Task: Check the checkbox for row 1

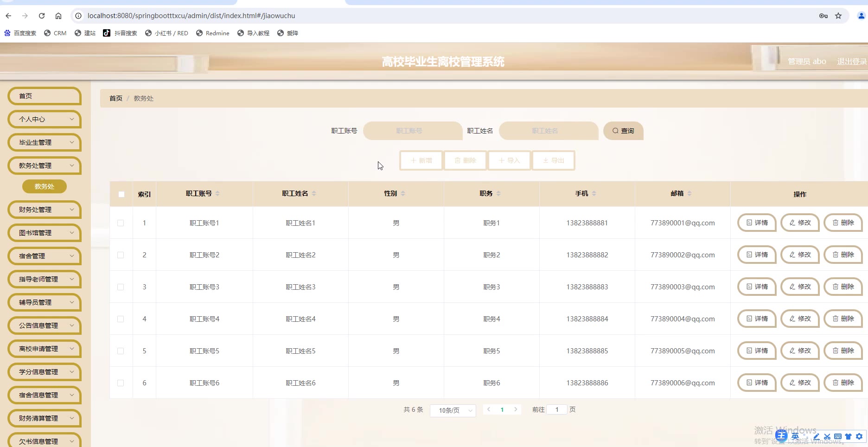Action: pos(121,223)
